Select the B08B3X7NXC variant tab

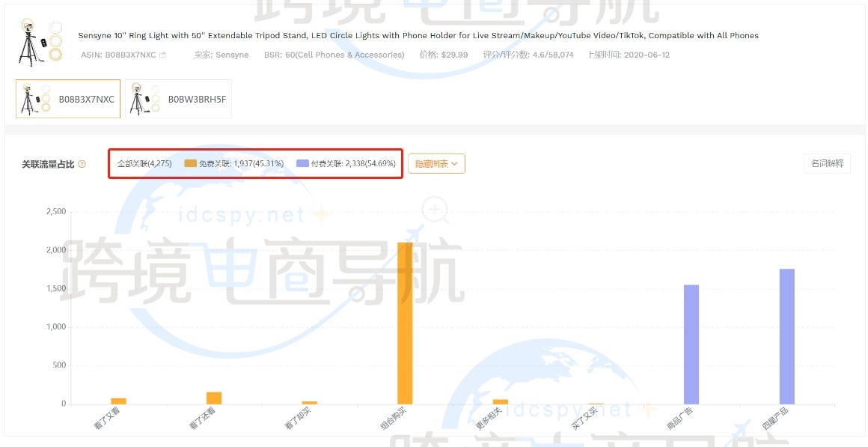coord(68,99)
